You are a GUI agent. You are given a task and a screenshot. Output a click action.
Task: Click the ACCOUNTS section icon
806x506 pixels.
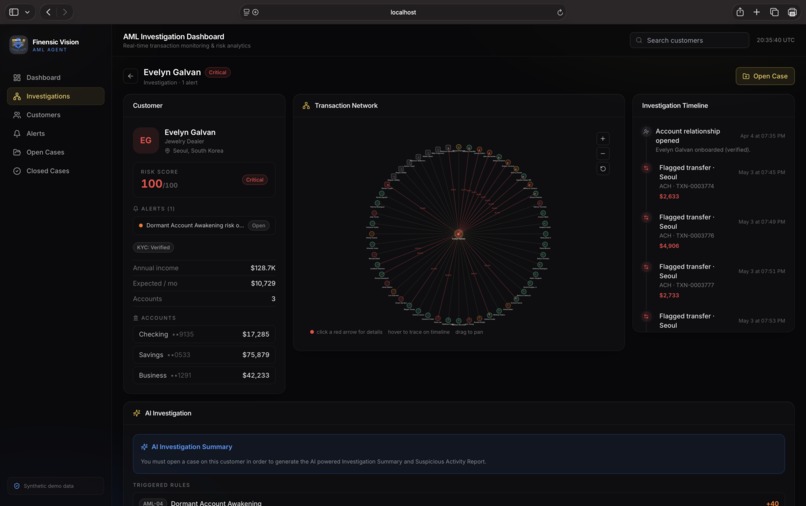pyautogui.click(x=136, y=318)
